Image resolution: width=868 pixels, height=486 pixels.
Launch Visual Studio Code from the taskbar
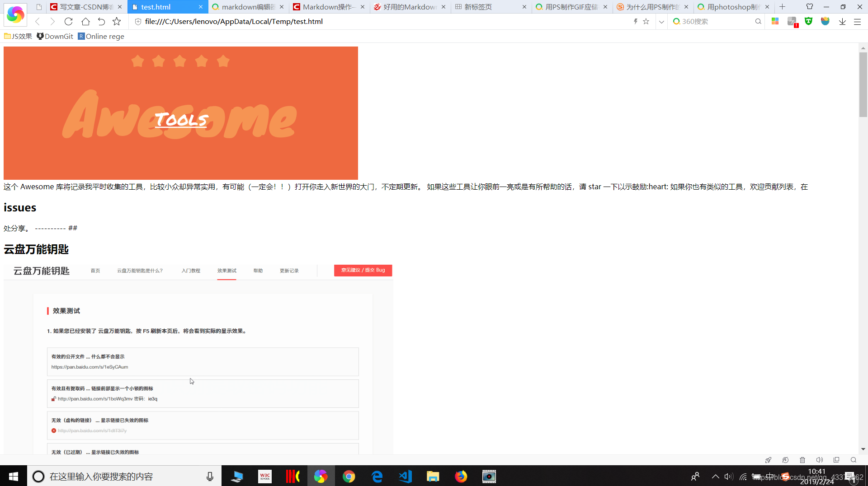(x=405, y=476)
